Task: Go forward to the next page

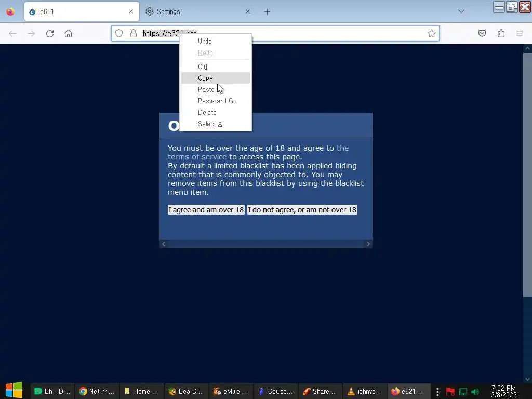Action: pyautogui.click(x=31, y=34)
